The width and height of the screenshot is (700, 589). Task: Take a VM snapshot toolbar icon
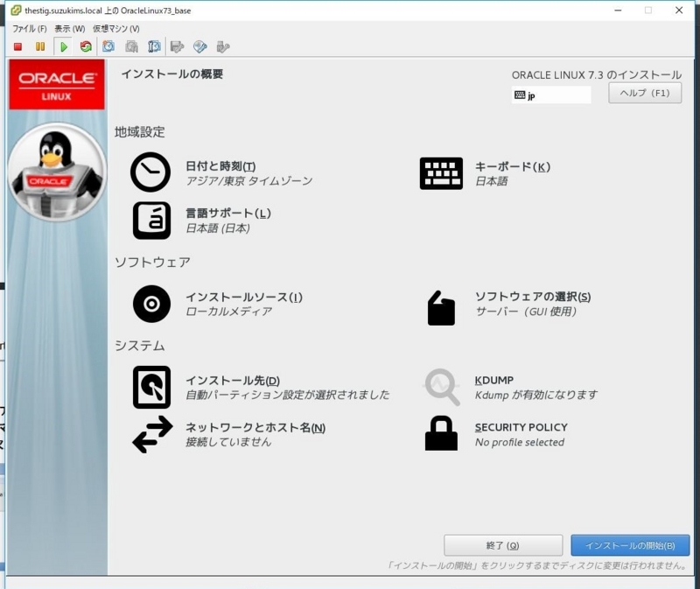[x=108, y=46]
